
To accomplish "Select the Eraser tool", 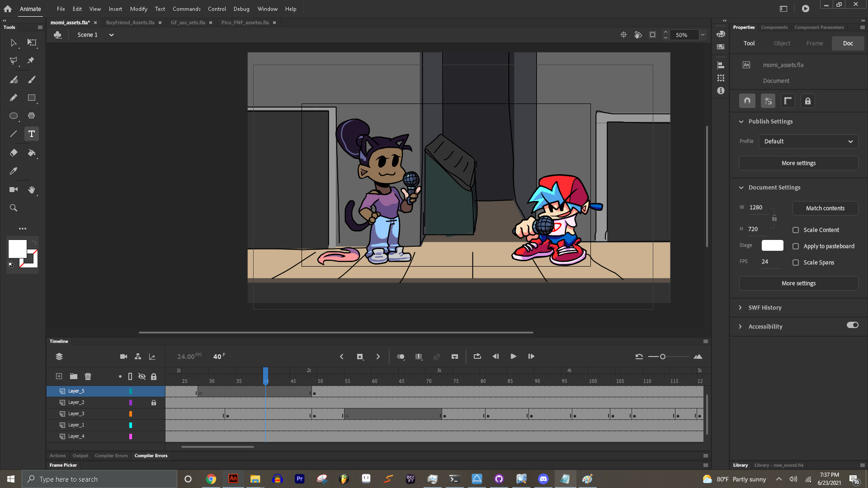I will tap(14, 153).
